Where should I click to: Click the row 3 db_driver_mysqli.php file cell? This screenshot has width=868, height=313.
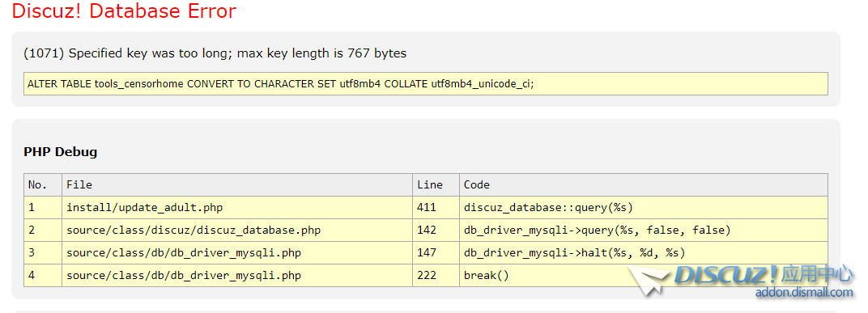[237, 252]
